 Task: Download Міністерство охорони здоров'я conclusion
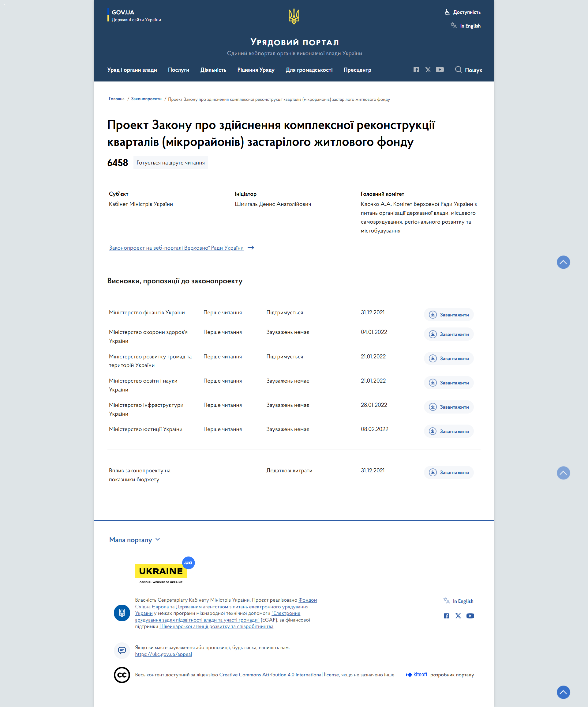[x=449, y=334]
